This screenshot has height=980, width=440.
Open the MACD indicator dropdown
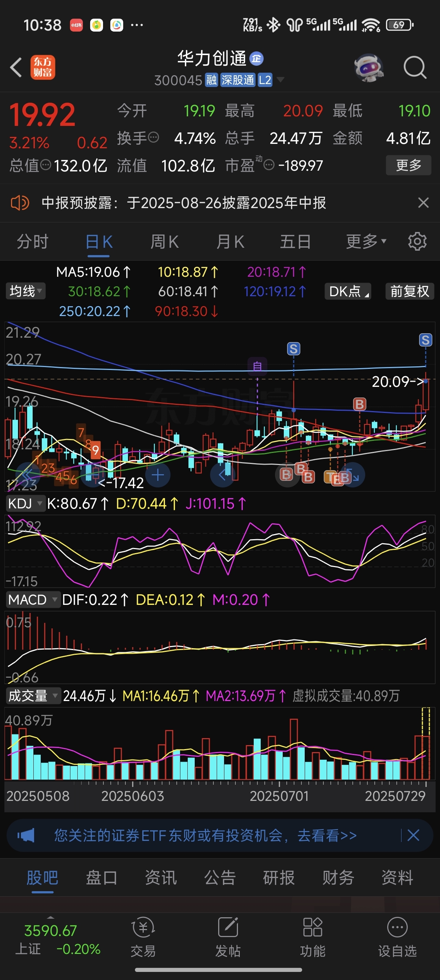pos(33,600)
